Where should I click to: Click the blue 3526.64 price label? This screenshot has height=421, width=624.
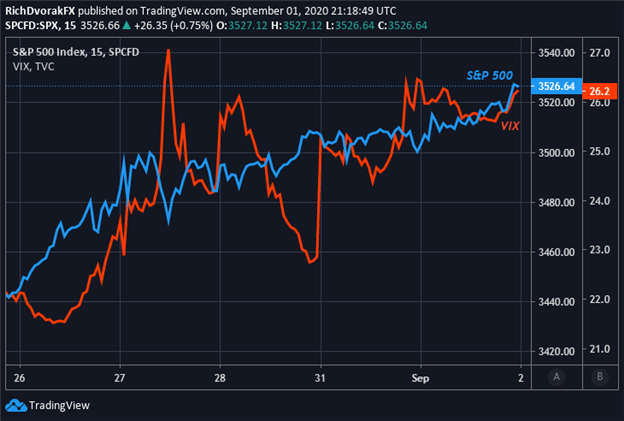point(556,86)
